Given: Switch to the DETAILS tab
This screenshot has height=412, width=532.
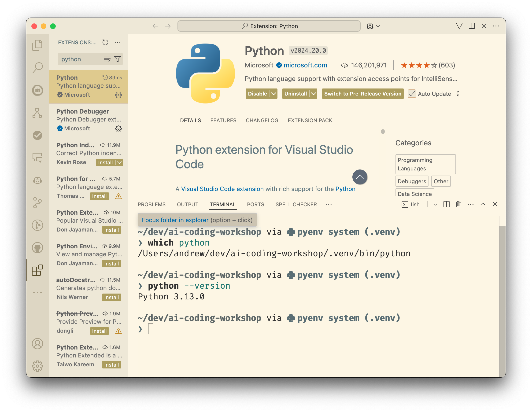Looking at the screenshot, I should (191, 120).
